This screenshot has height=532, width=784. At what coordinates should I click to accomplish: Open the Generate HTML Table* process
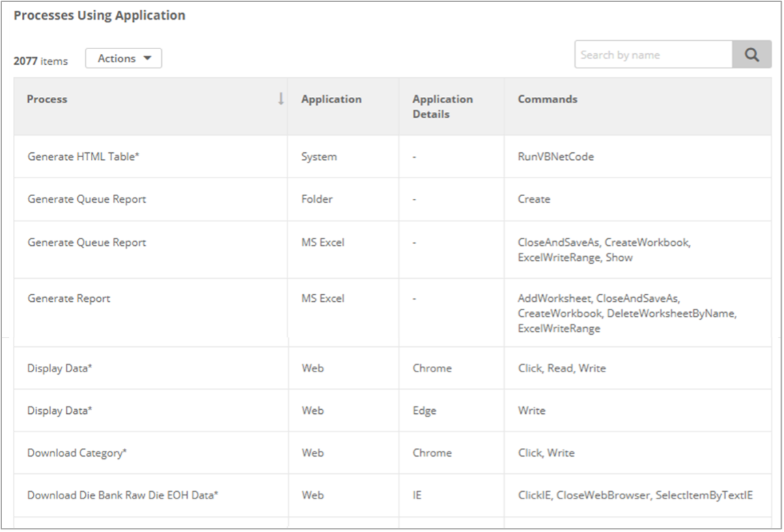pos(83,156)
